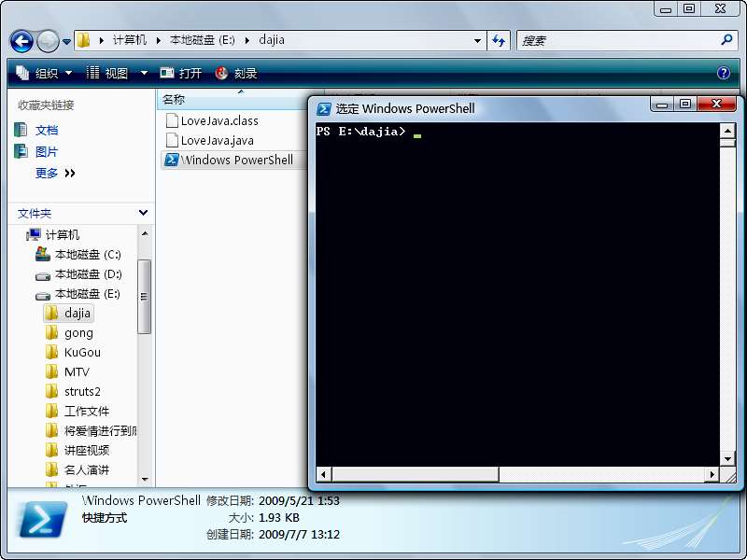Collapse the 文件夹 folders pane
The height and width of the screenshot is (560, 747).
[x=143, y=213]
